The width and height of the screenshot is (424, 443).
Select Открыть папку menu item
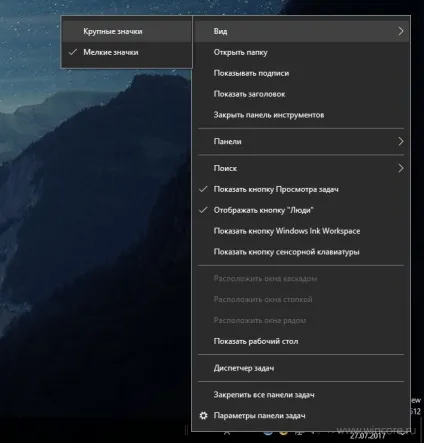point(301,52)
